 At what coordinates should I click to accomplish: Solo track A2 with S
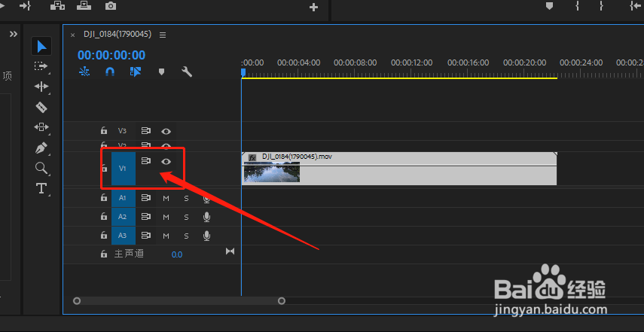[x=186, y=217]
